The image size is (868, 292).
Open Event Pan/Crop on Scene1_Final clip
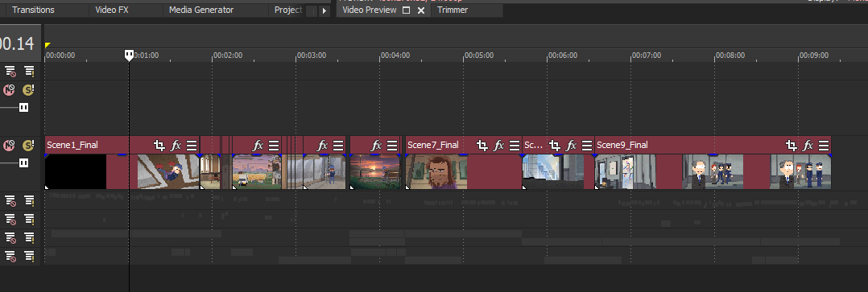pos(159,146)
